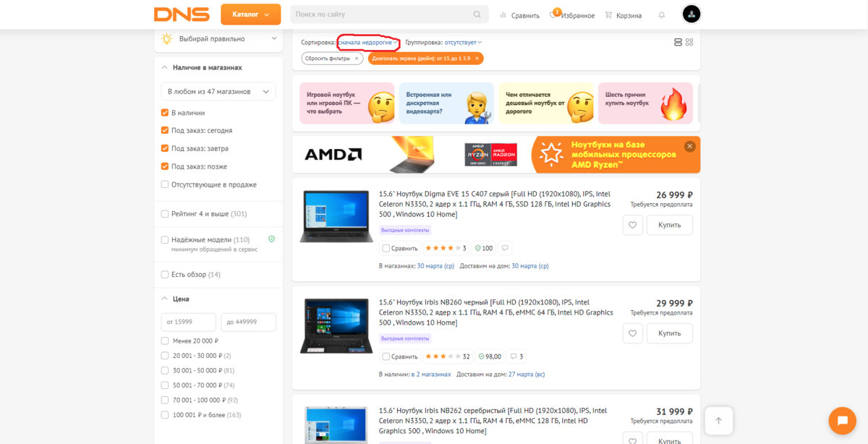Viewport: 868px width, 444px height.
Task: Open Irbis NB260 star rating 32
Action: click(447, 357)
